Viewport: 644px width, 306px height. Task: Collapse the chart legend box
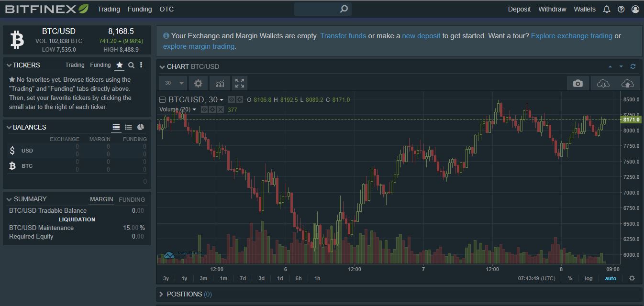coord(162,99)
